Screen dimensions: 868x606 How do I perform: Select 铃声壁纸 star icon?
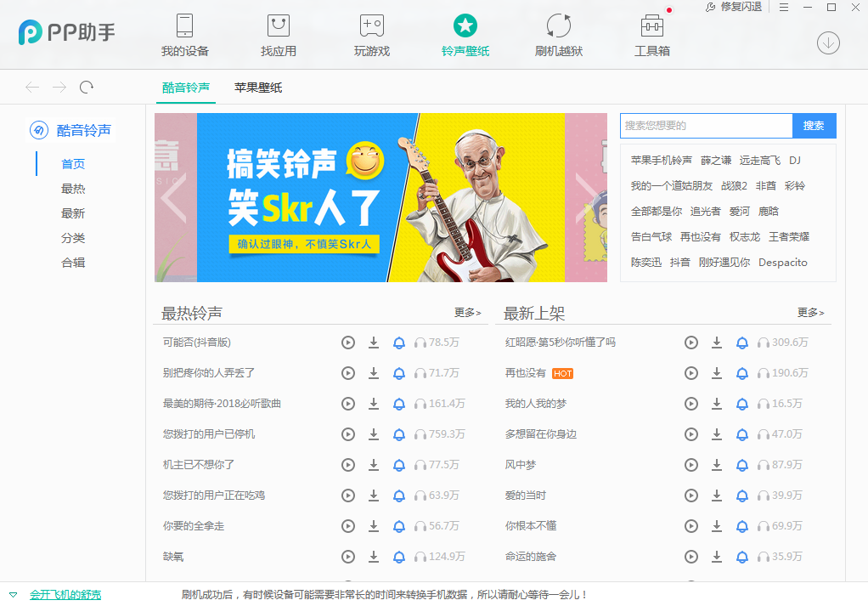pos(465,25)
